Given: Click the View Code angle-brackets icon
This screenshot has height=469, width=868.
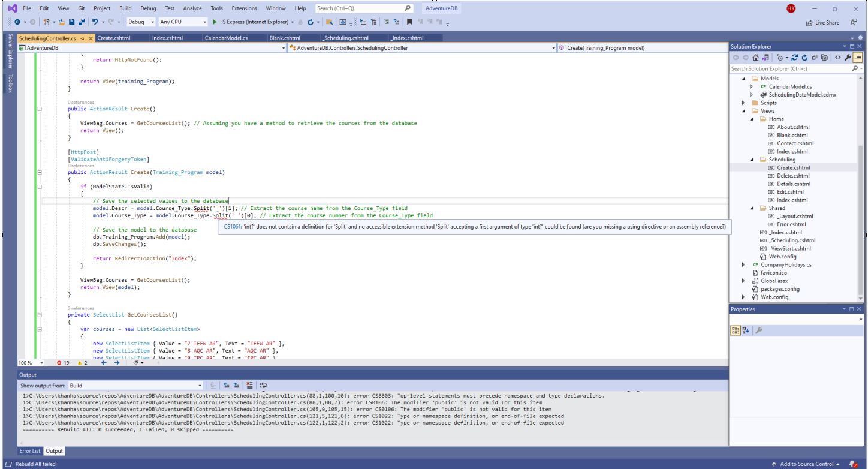Looking at the screenshot, I should (x=838, y=58).
